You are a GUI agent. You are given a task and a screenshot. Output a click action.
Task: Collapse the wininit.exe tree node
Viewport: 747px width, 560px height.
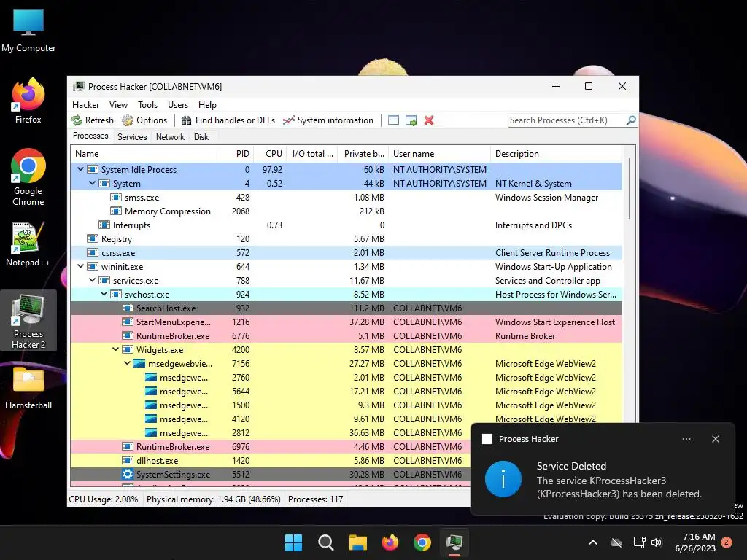[x=80, y=267]
